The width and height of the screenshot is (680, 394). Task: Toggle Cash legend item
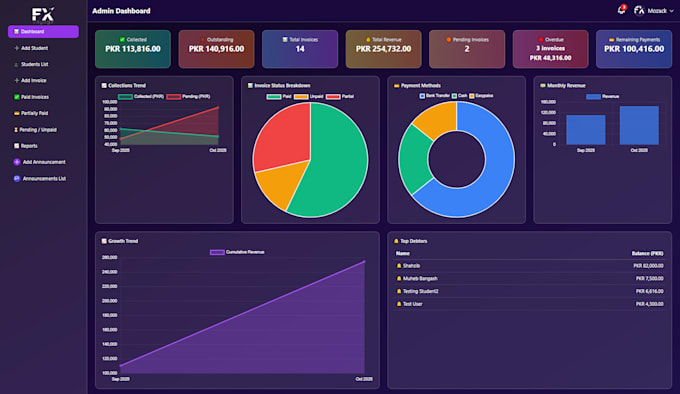pos(460,96)
